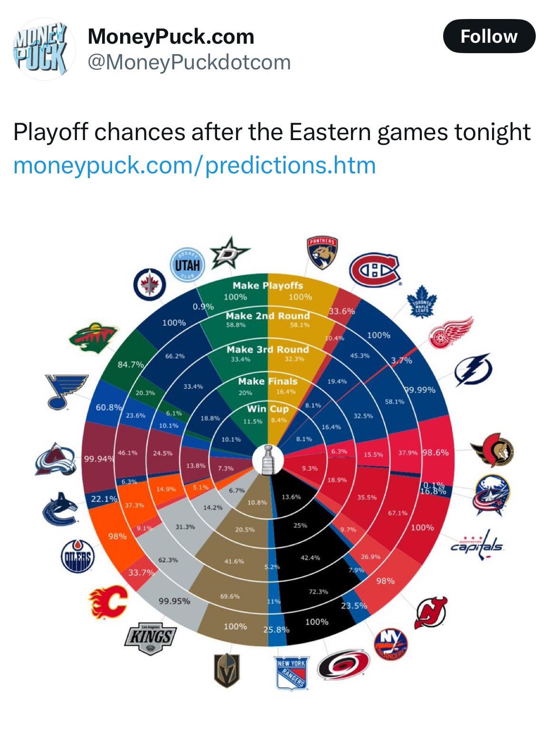The width and height of the screenshot is (560, 737).
Task: Open the moneypuck.com predictions link
Action: (x=195, y=165)
